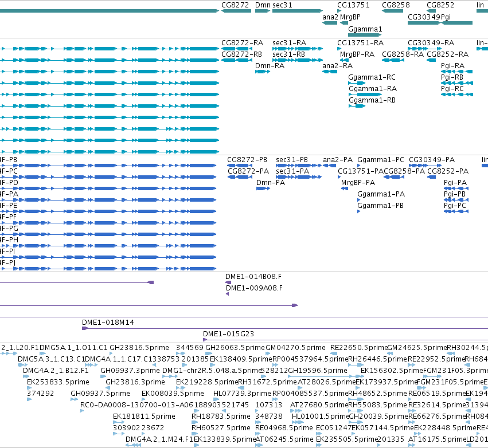Click the Pgi-PB protein label
Image resolution: width=488 pixels, height=448 pixels.
pyautogui.click(x=454, y=194)
